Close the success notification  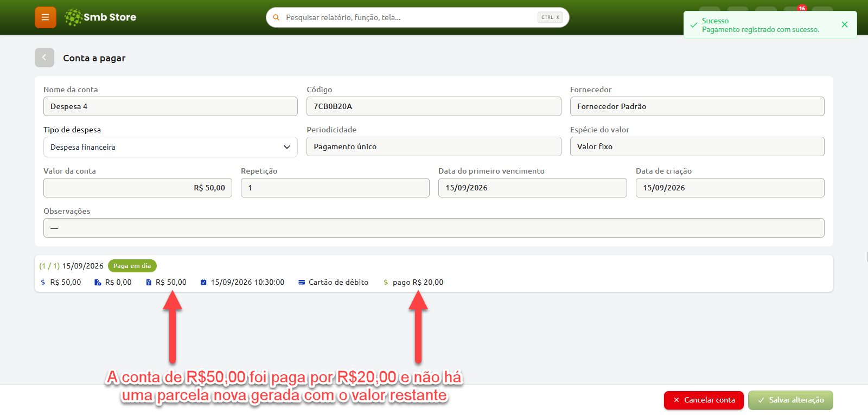coord(845,24)
